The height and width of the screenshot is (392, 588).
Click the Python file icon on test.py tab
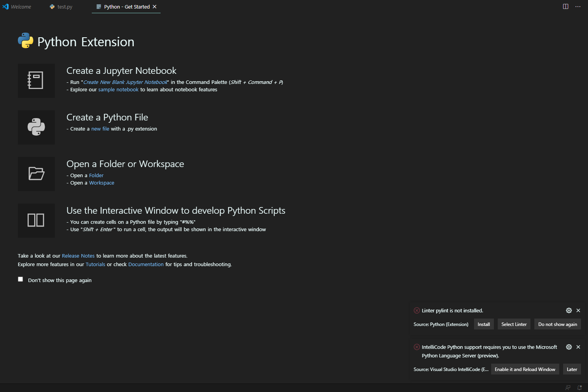(x=52, y=7)
